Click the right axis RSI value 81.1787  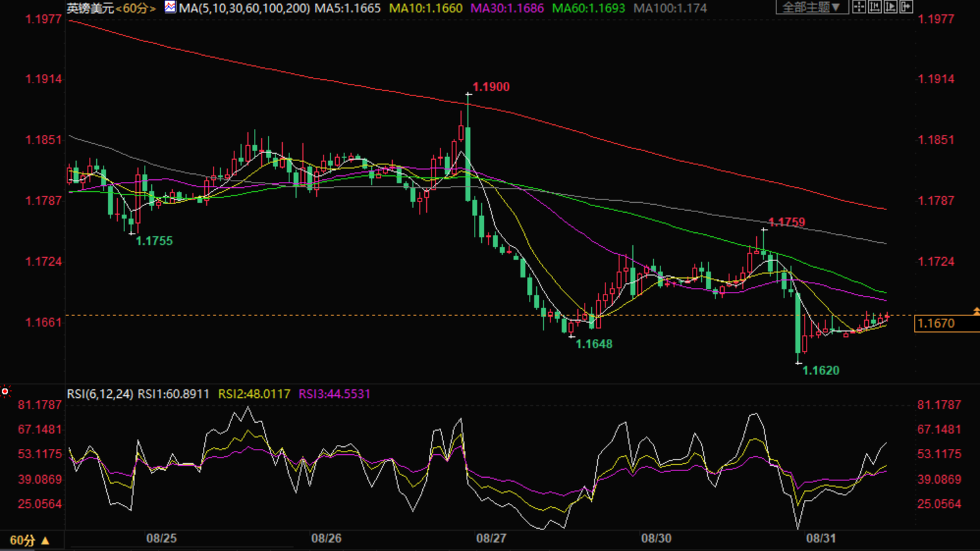click(939, 405)
